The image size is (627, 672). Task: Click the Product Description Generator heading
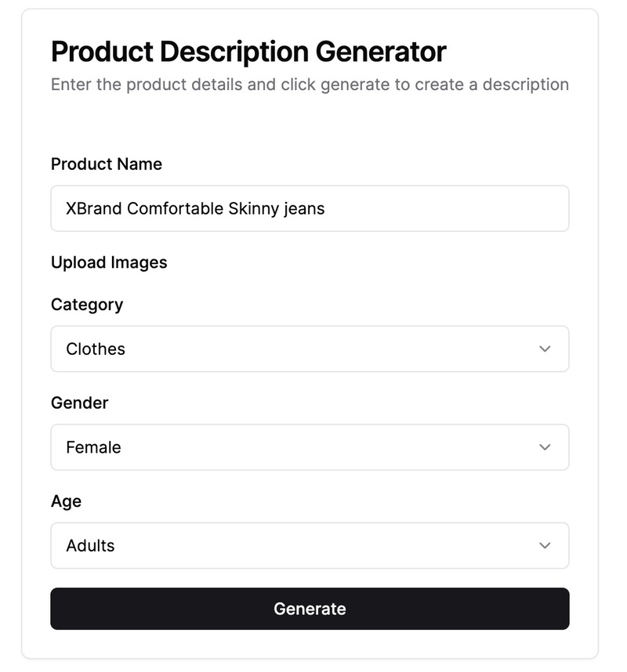[248, 52]
